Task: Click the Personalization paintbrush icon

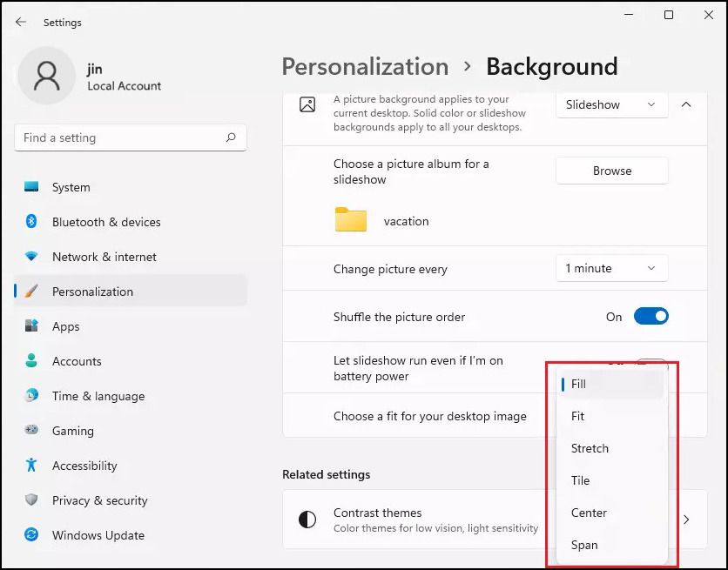Action: click(x=31, y=291)
